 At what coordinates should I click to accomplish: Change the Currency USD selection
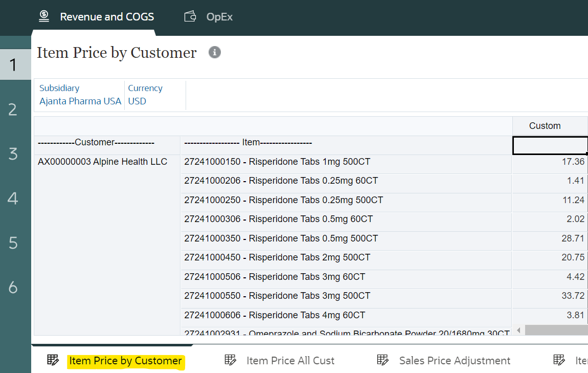click(137, 101)
